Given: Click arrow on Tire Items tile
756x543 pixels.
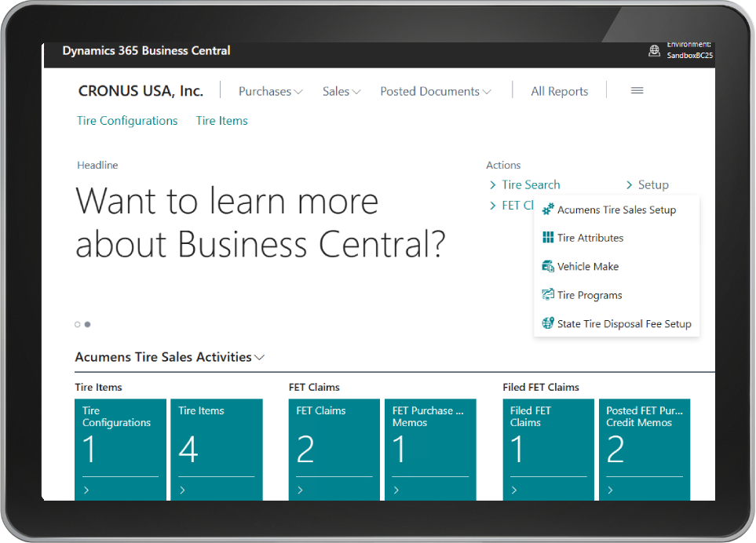Looking at the screenshot, I should pos(182,490).
